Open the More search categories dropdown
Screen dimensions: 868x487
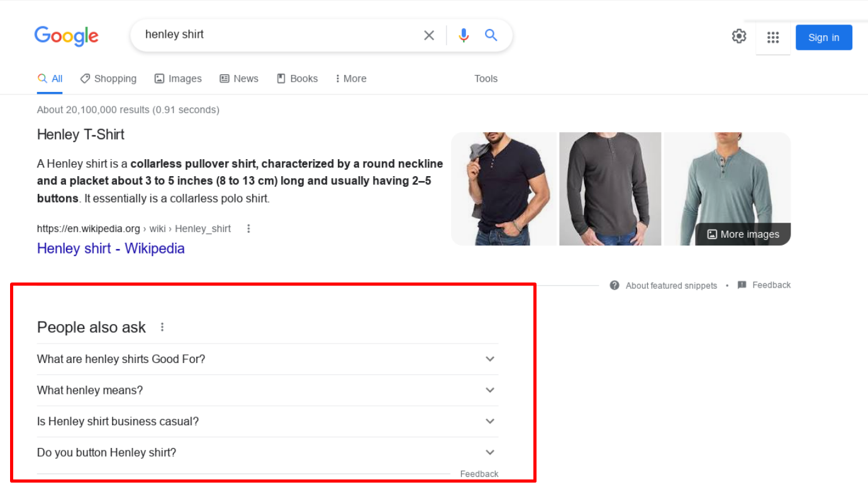[350, 78]
